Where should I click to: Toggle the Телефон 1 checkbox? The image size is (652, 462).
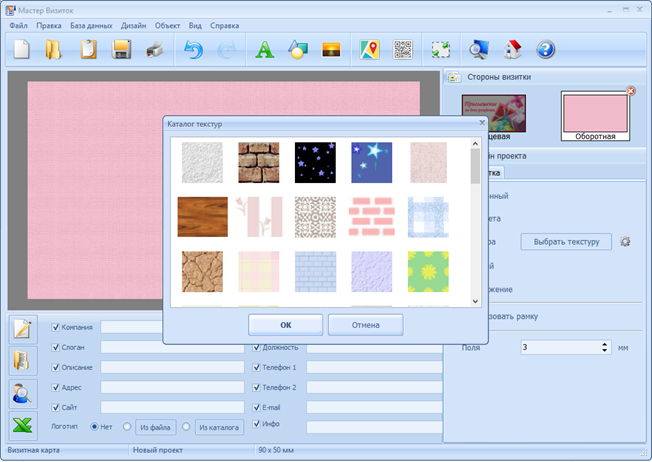(257, 367)
